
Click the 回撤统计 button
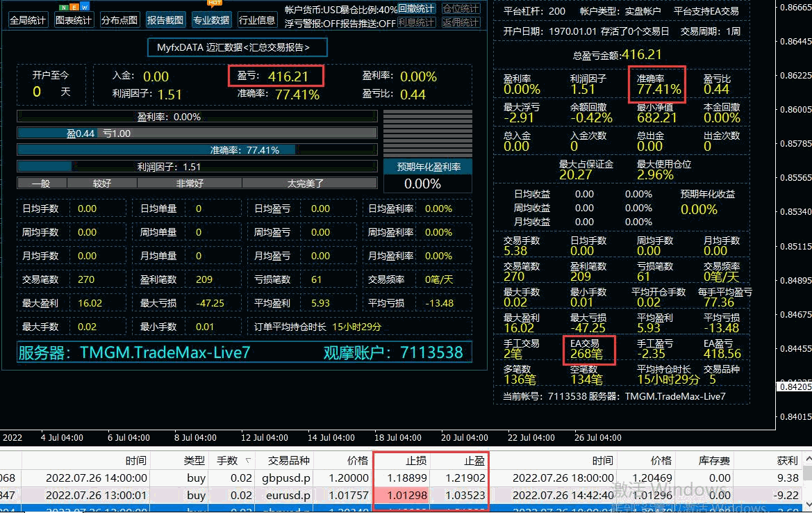point(417,9)
